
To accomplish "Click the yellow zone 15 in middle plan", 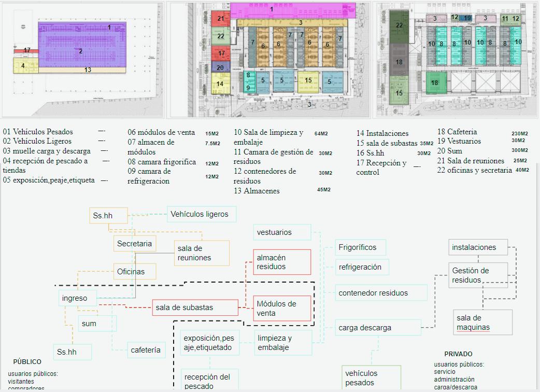I will (x=308, y=81).
